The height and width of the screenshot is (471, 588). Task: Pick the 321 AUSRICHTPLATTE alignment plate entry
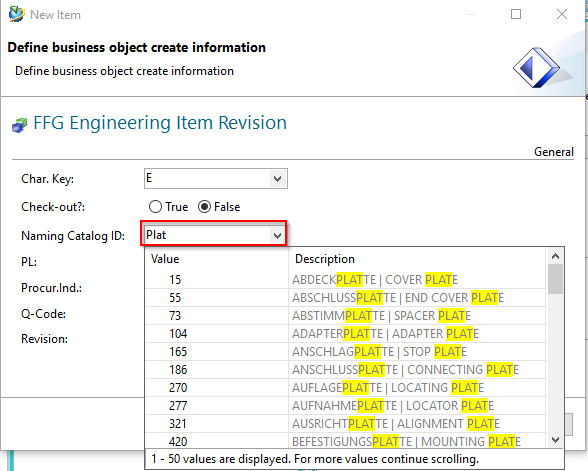(x=345, y=424)
